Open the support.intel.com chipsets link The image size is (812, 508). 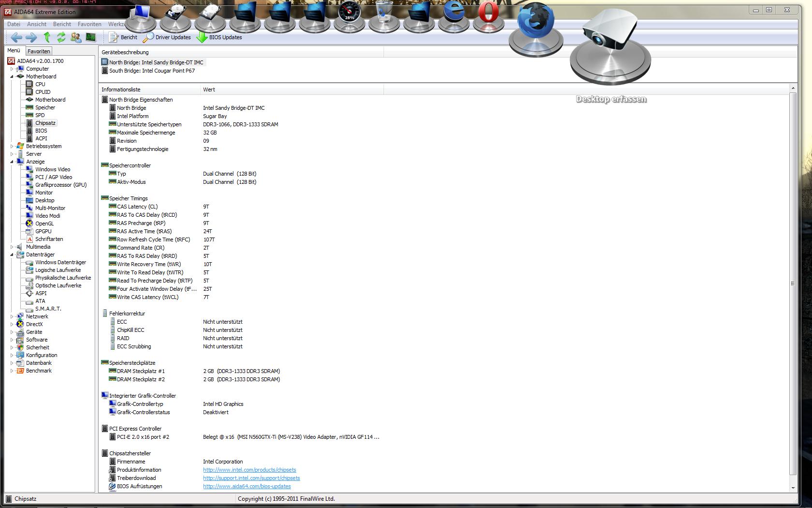coord(251,478)
